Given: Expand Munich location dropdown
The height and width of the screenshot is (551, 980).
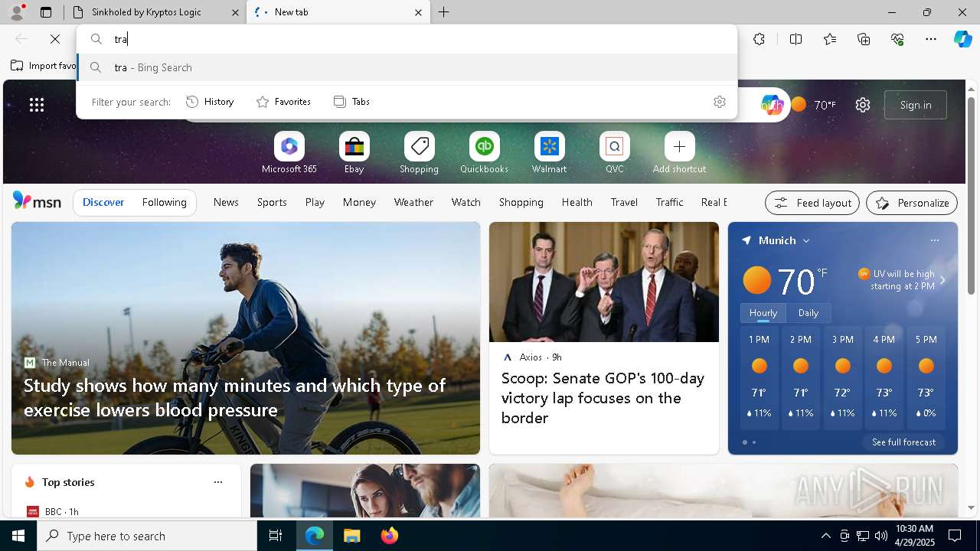Looking at the screenshot, I should point(806,240).
